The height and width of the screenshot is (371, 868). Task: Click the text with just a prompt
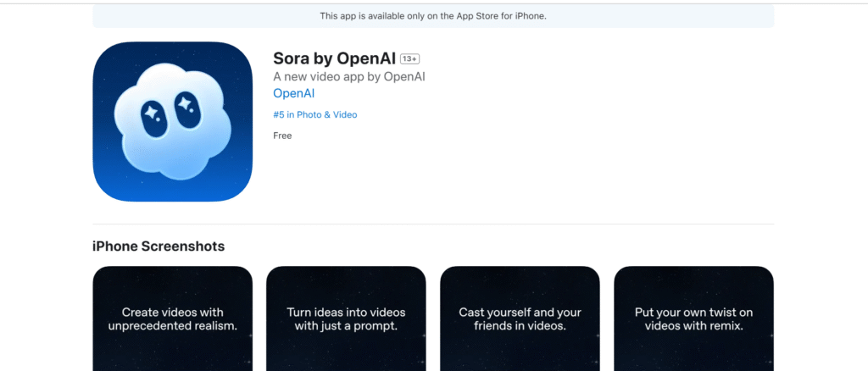pyautogui.click(x=346, y=326)
